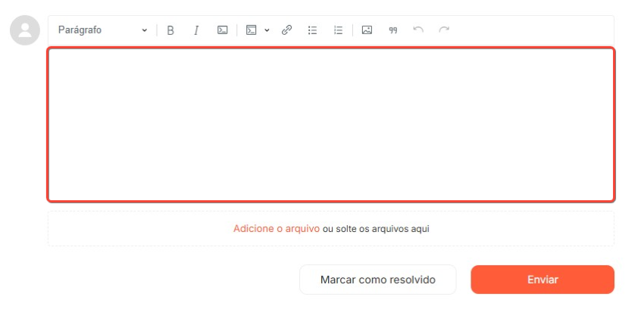This screenshot has height=316, width=644.
Task: Click the user avatar icon
Action: pos(25,30)
